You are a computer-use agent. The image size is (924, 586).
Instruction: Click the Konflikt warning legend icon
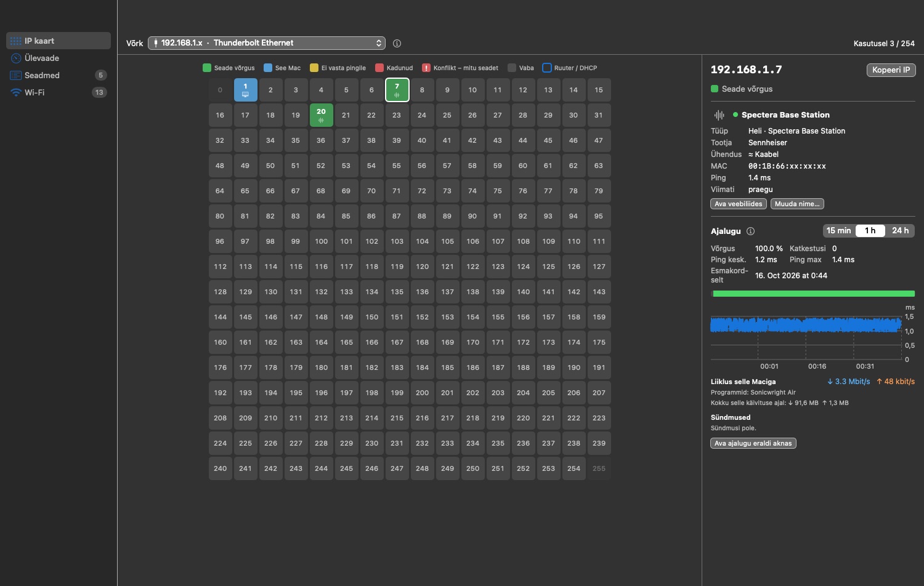[426, 68]
